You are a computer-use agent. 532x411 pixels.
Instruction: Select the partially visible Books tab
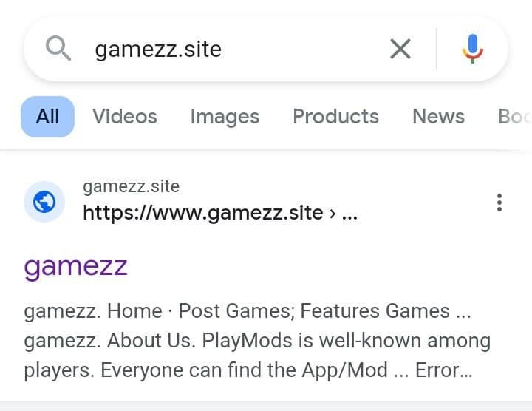pos(514,116)
